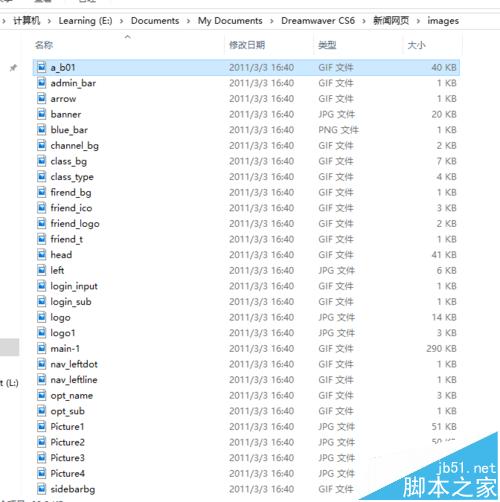Click the 290 KB size of main-1
Viewport: 500px width, 502px height.
click(441, 348)
